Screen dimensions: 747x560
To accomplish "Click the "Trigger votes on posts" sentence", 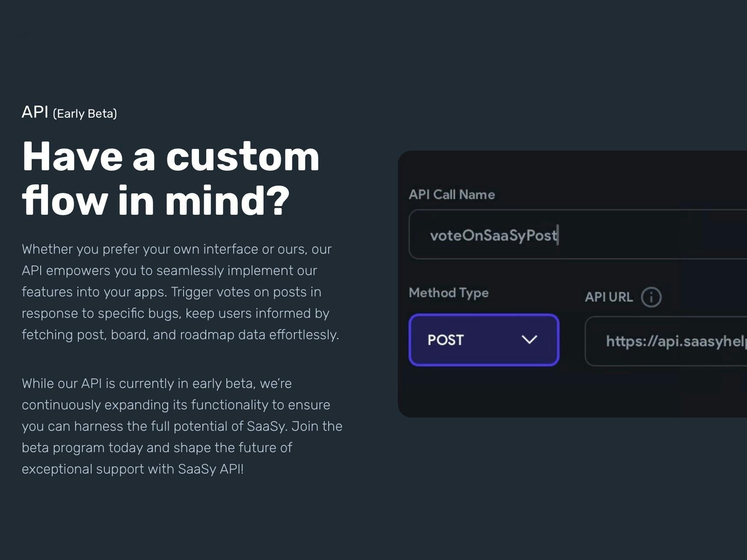I will pyautogui.click(x=246, y=292).
